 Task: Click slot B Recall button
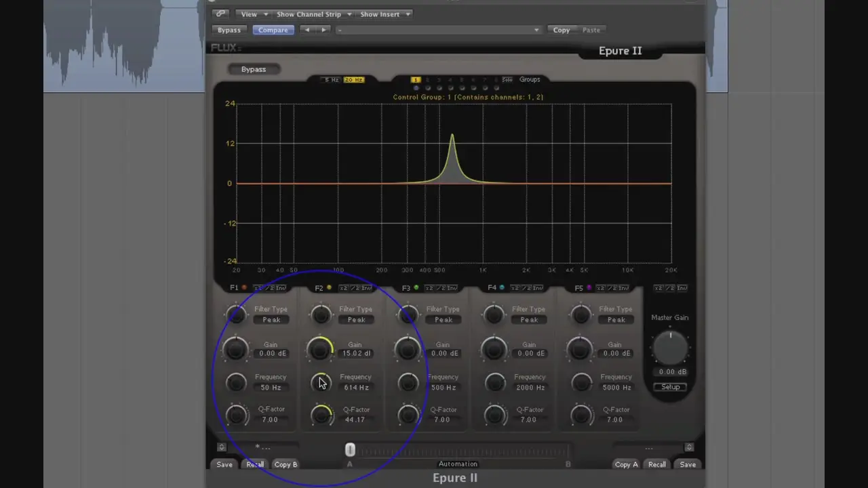coord(656,464)
